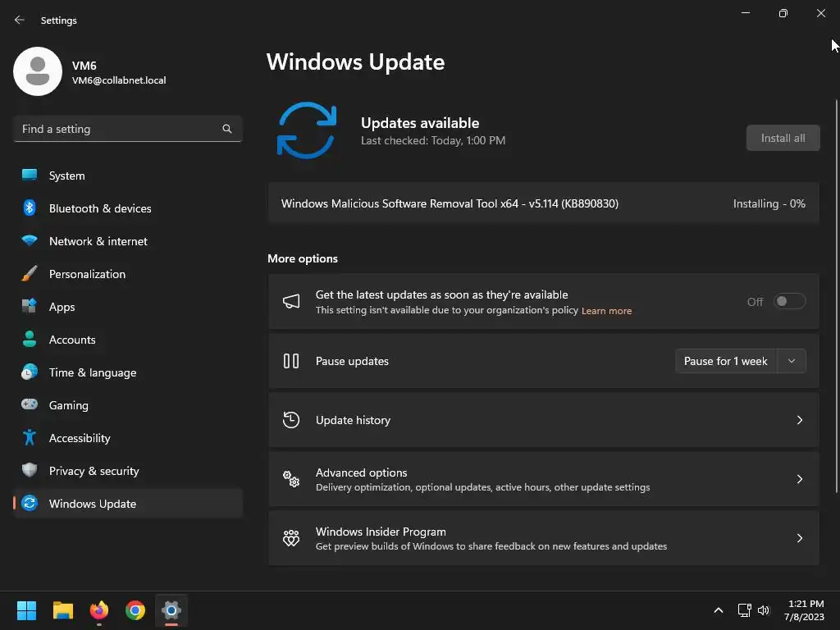Click the Delivery optimization description text
The image size is (840, 630).
482,487
